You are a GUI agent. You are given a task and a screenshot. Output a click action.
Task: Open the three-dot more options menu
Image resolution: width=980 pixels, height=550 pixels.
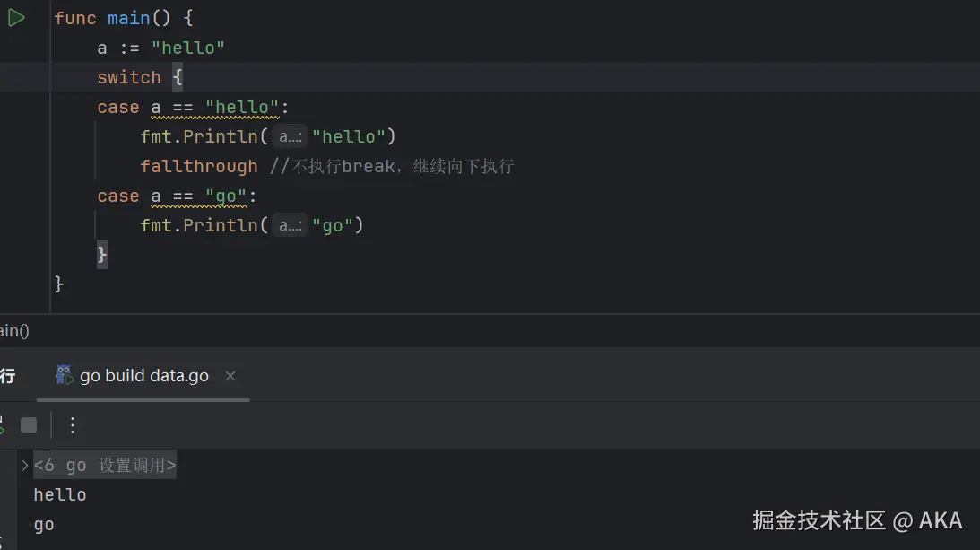73,424
